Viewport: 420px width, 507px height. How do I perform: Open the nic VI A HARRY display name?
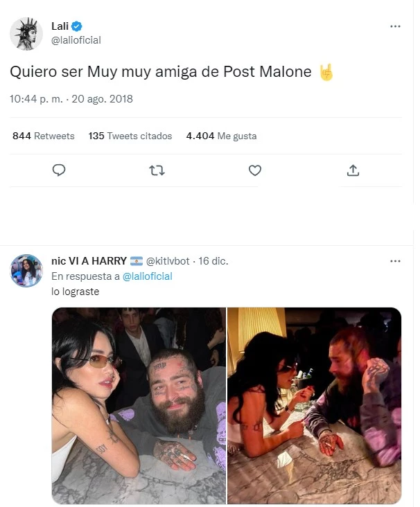(89, 261)
